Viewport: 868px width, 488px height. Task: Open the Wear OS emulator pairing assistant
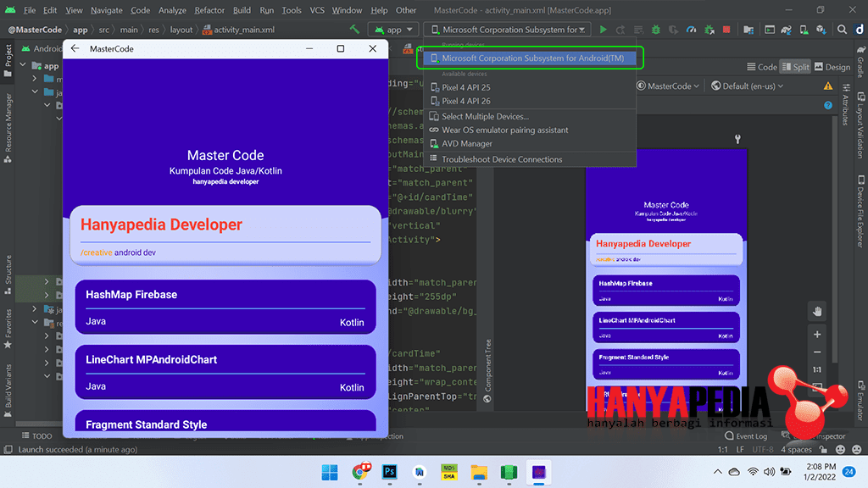pyautogui.click(x=530, y=130)
